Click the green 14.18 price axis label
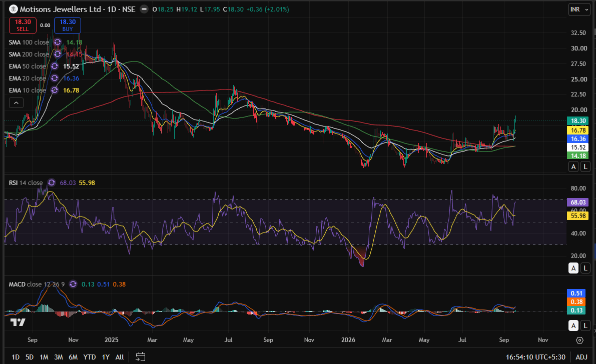 click(x=578, y=156)
